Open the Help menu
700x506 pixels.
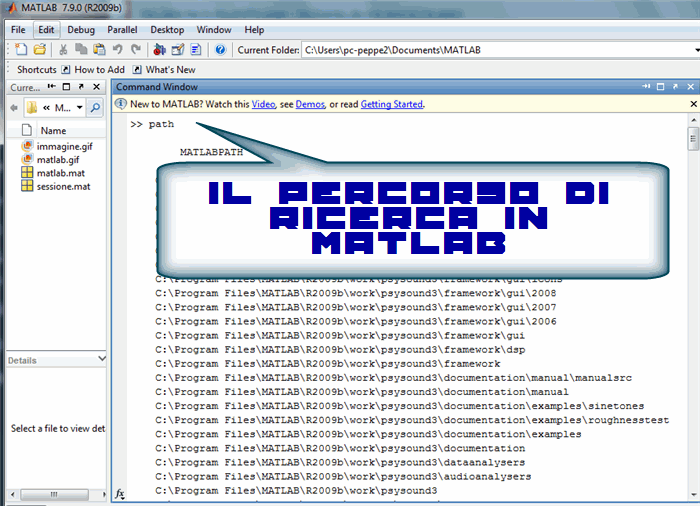click(254, 30)
